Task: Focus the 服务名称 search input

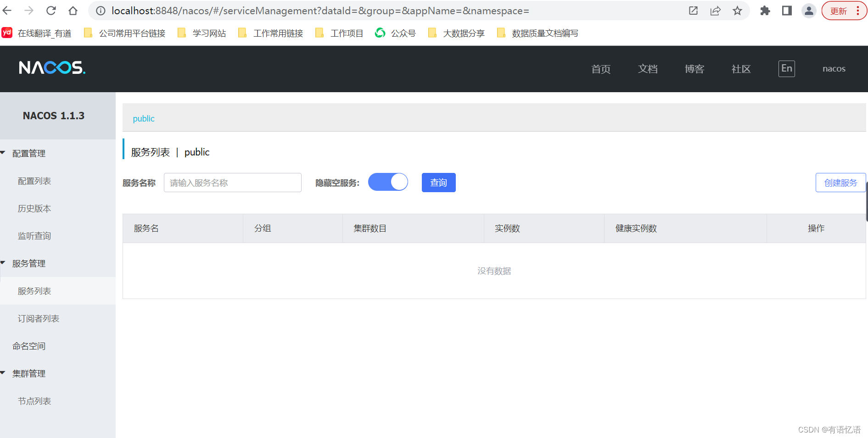Action: point(233,183)
